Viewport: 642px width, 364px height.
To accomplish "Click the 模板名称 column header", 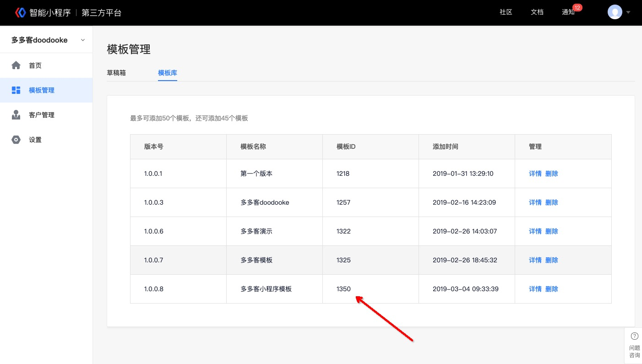I will point(253,147).
